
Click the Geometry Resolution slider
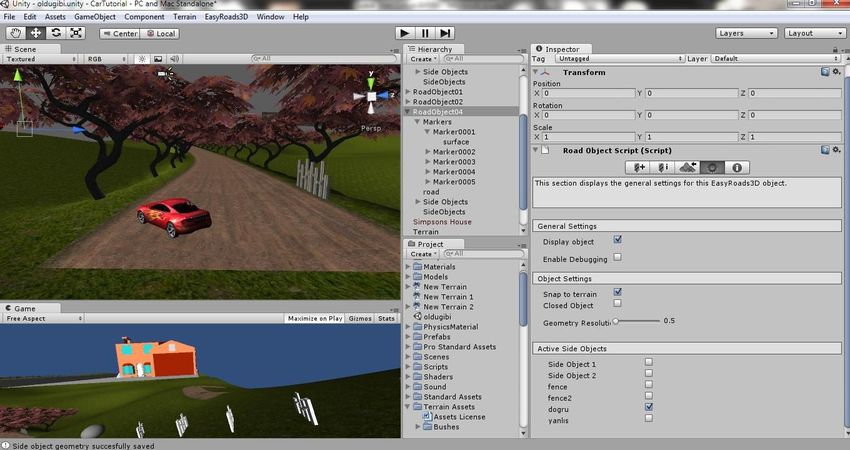pyautogui.click(x=637, y=321)
